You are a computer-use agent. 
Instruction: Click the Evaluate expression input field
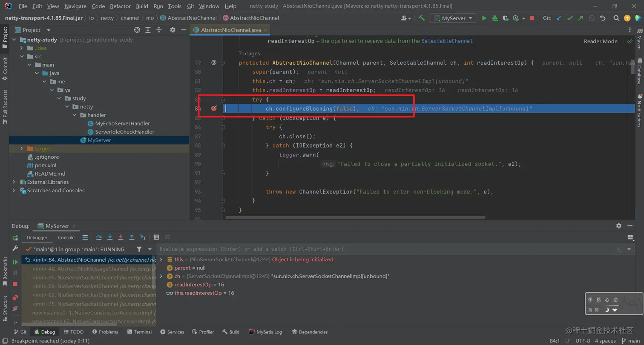click(385, 249)
